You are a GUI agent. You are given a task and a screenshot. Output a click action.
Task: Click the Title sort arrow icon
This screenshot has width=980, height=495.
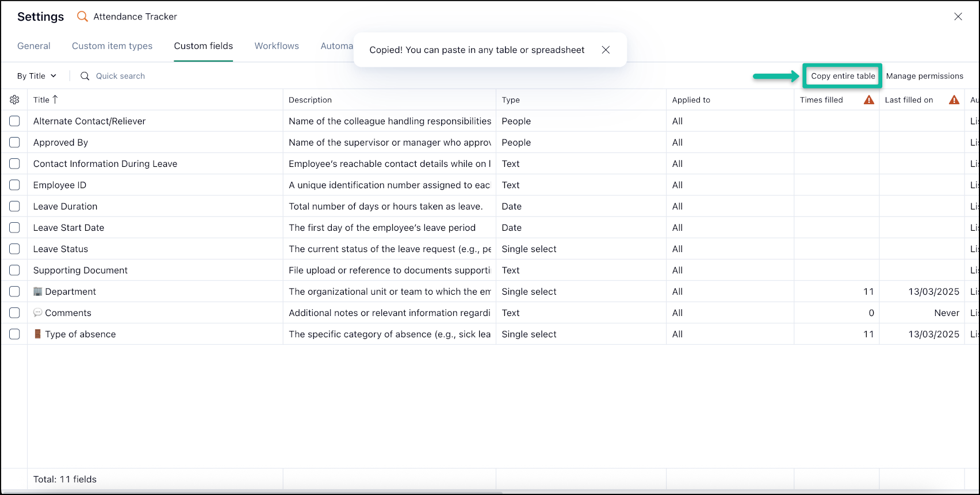(x=55, y=100)
